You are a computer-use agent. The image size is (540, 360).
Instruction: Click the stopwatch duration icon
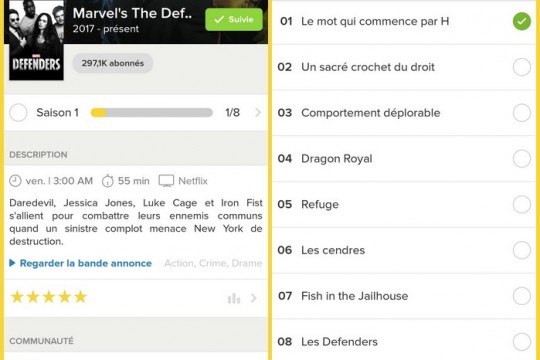[108, 181]
